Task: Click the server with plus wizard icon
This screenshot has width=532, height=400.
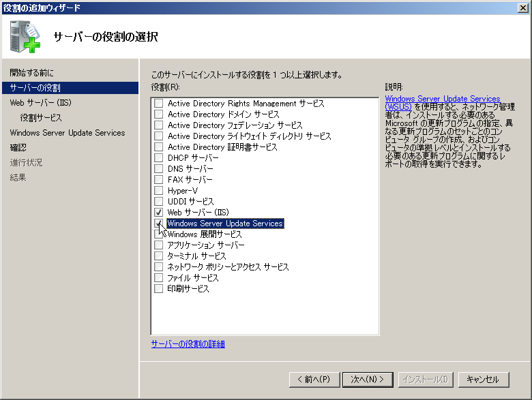Action: (x=25, y=37)
